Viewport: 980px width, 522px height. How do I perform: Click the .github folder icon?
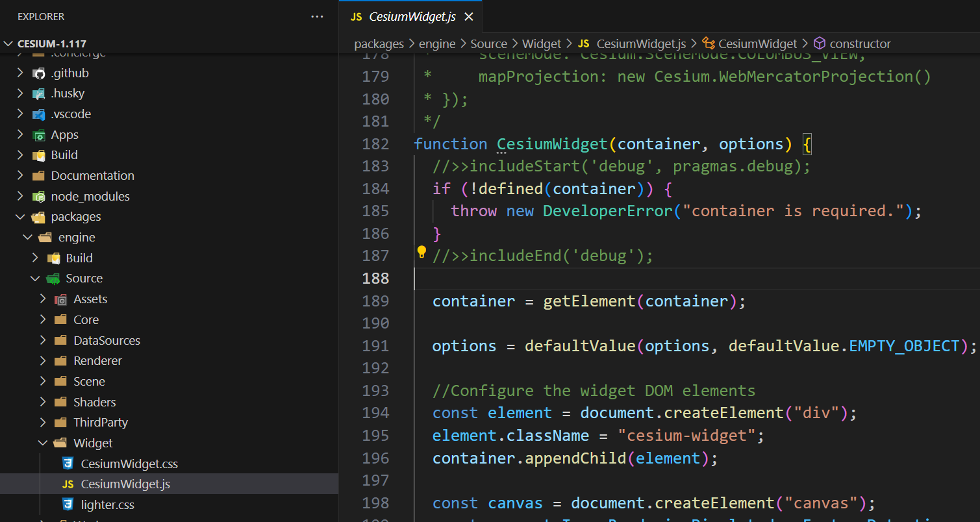pos(39,73)
